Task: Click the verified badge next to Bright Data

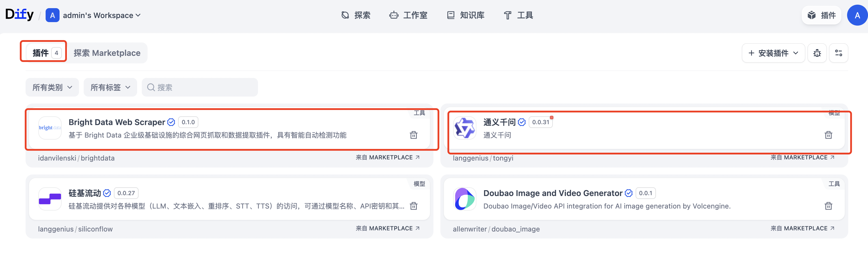Action: point(171,122)
